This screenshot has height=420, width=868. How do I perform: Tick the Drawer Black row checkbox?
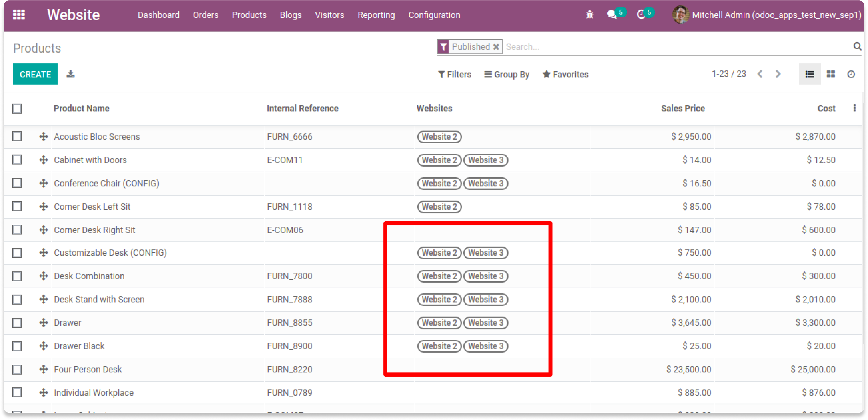17,346
